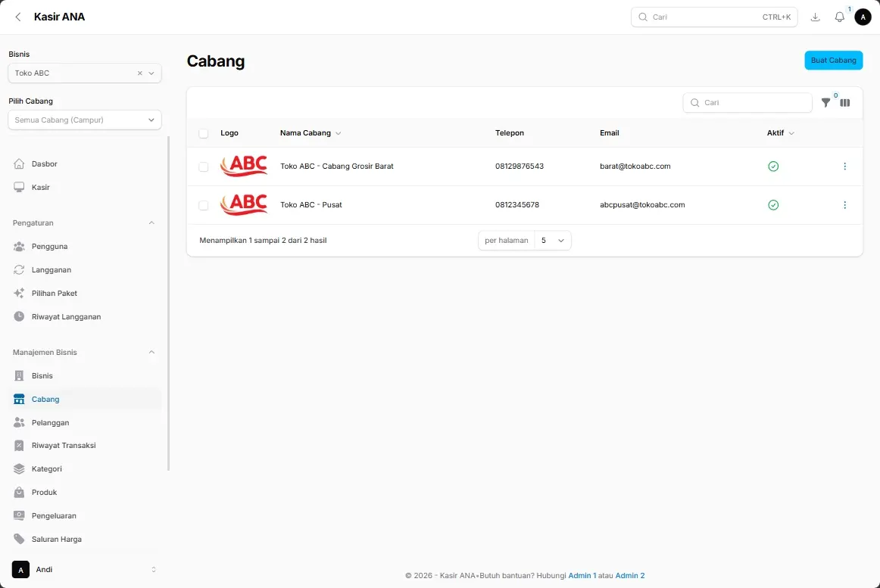Open Kasir from the sidebar
Viewport: 880px width, 588px height.
pos(85,188)
